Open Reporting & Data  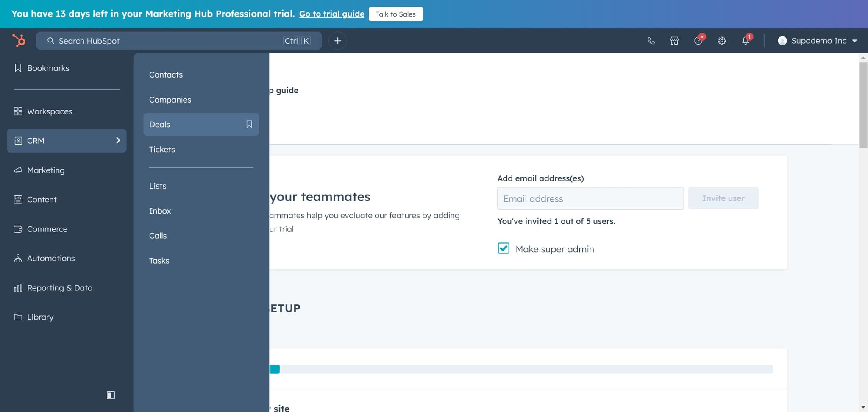coord(60,287)
